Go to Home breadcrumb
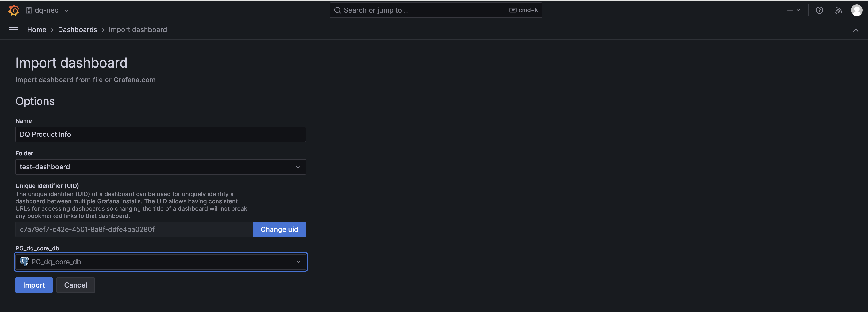This screenshot has width=868, height=312. pyautogui.click(x=36, y=30)
